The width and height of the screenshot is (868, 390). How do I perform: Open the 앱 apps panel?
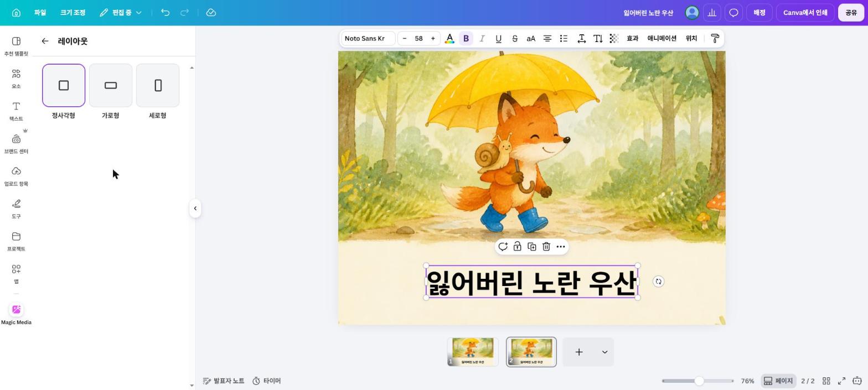tap(16, 274)
